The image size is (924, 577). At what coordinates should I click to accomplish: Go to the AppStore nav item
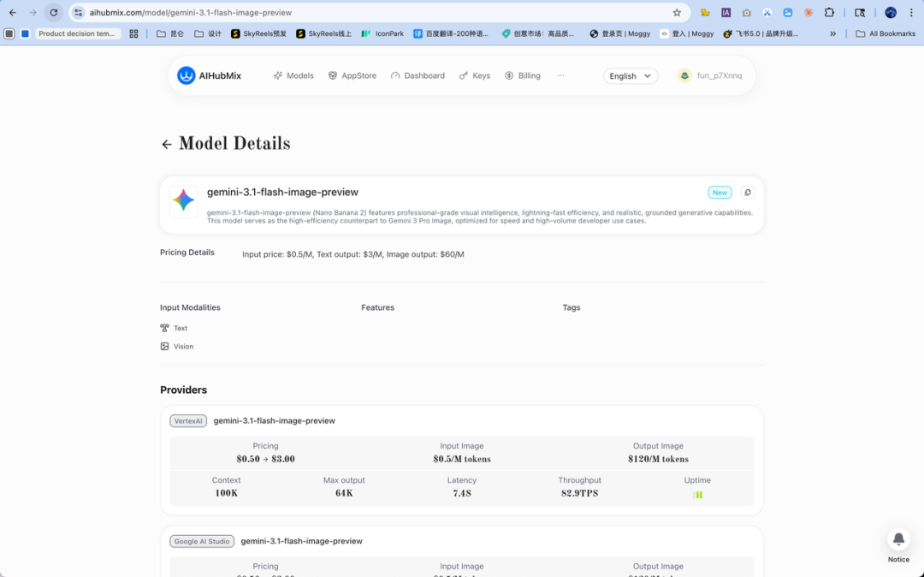coord(352,75)
